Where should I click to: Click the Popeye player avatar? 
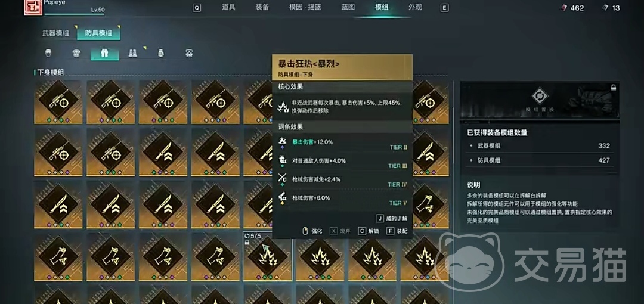(31, 7)
